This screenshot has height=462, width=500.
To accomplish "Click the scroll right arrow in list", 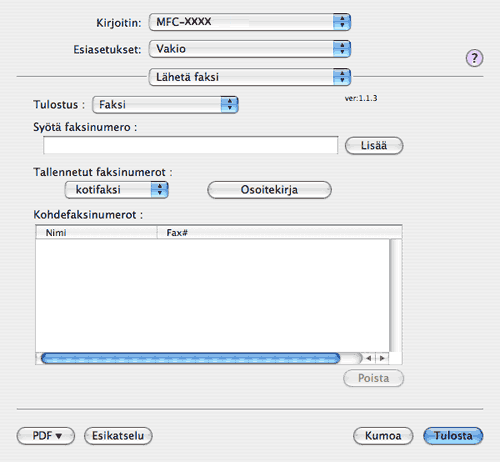I will click(382, 358).
